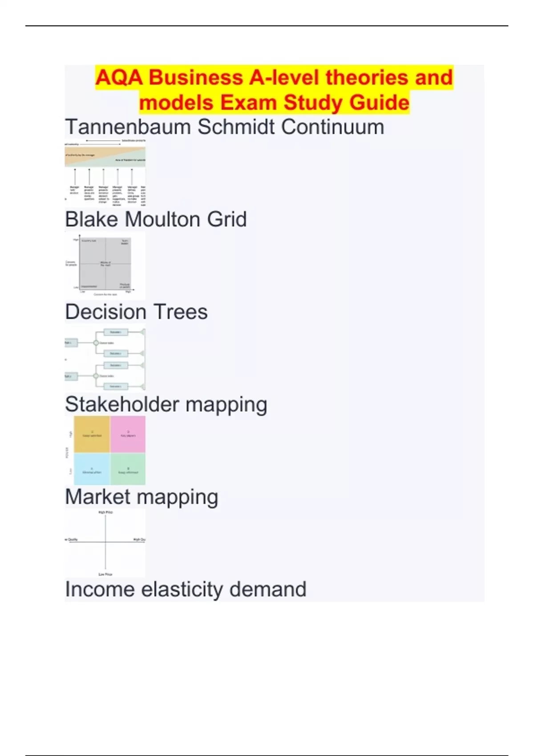Click the lower choice node circle
Viewport: 534px width, 756px height.
(x=96, y=376)
